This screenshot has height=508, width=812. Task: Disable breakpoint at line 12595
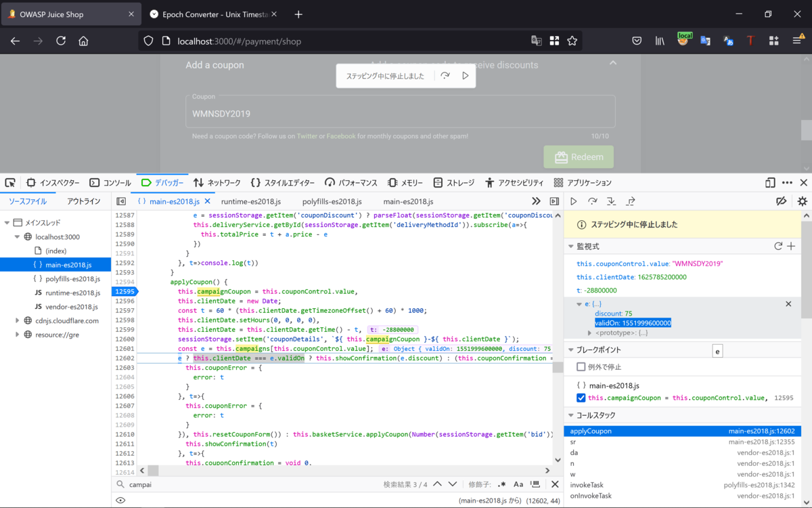click(581, 398)
